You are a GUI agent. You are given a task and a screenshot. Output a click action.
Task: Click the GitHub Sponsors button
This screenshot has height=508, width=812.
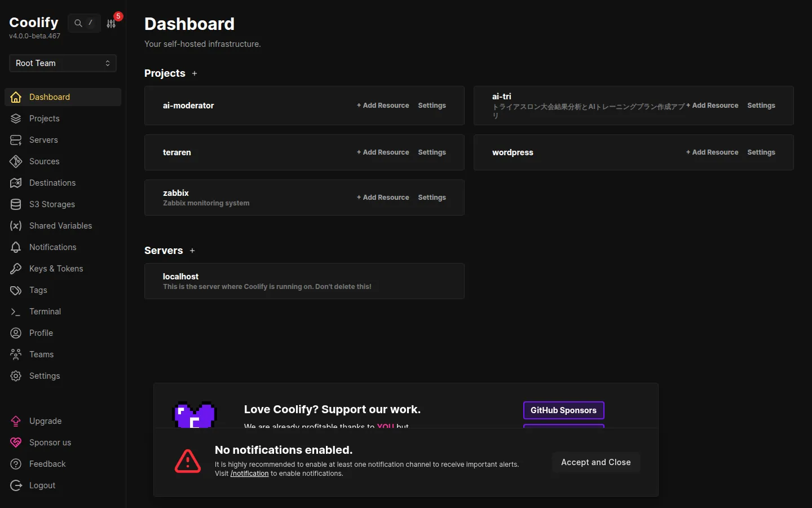coord(563,410)
